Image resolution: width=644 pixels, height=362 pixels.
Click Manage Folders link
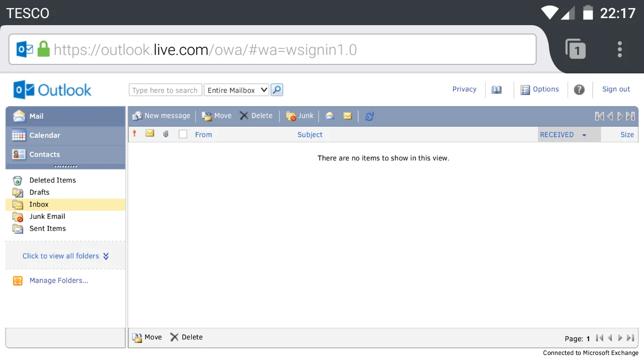coord(59,281)
